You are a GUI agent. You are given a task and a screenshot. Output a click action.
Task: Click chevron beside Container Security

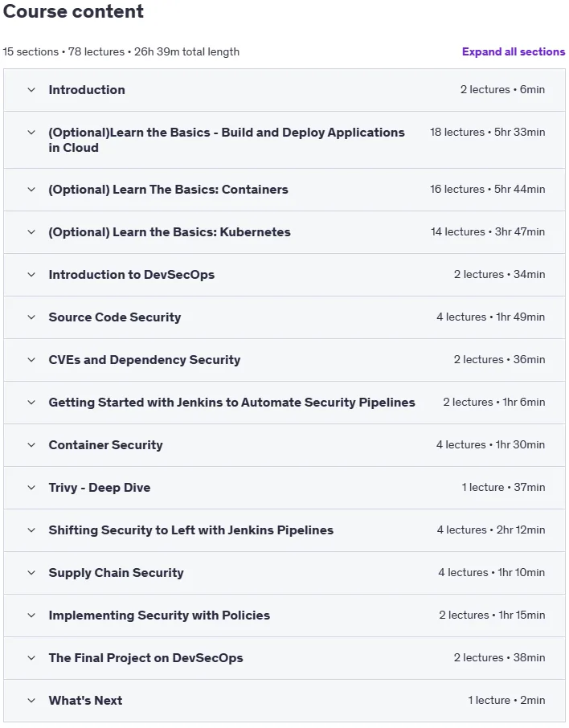coord(31,445)
